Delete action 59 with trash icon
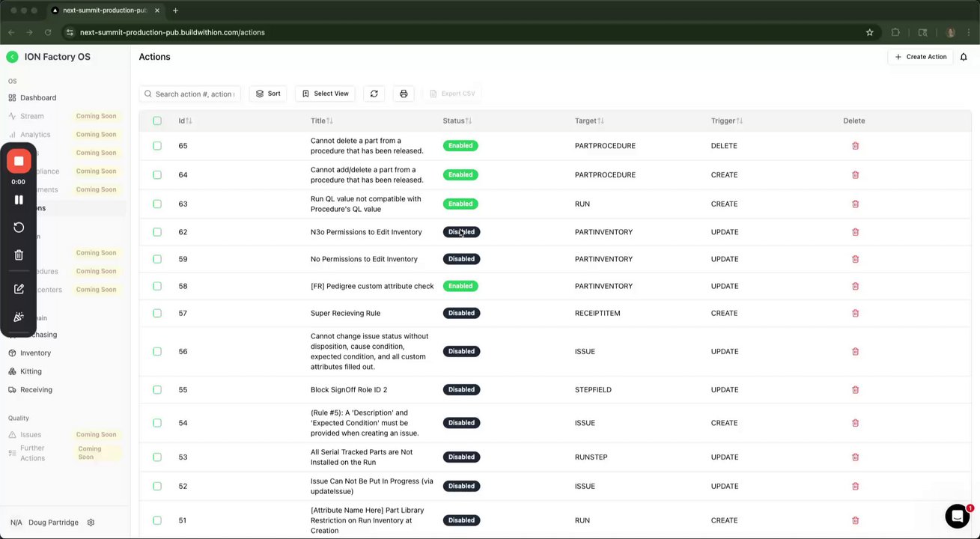Screen dimensions: 980x539 click(x=855, y=259)
